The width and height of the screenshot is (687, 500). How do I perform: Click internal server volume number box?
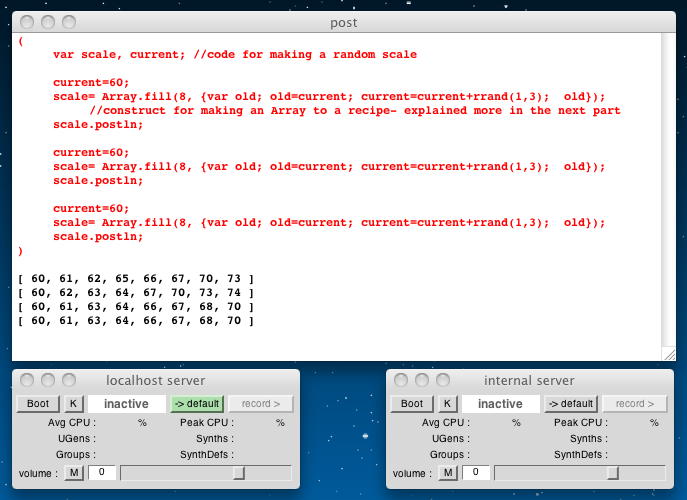(x=475, y=472)
